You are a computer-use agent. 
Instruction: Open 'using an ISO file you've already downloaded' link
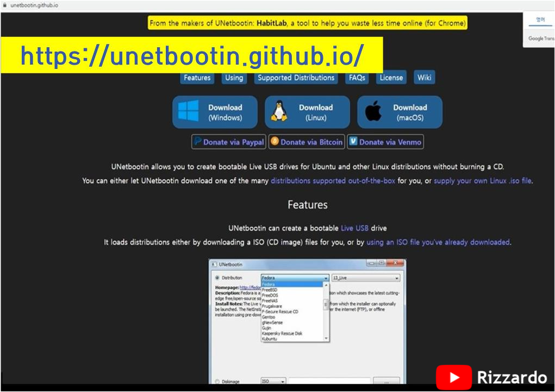tap(438, 242)
